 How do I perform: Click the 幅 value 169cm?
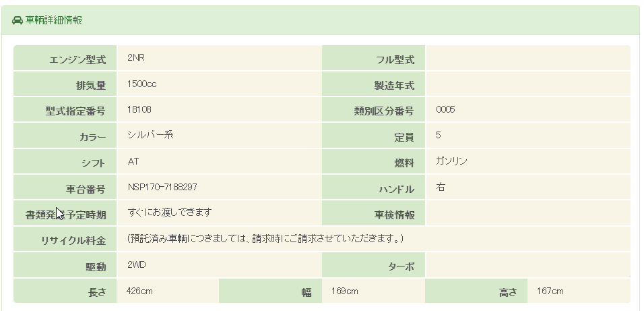coord(344,291)
